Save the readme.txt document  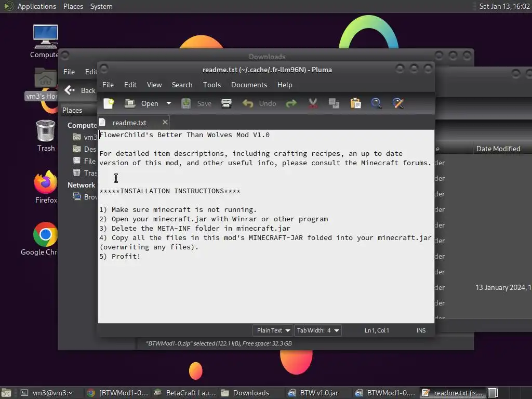[196, 103]
